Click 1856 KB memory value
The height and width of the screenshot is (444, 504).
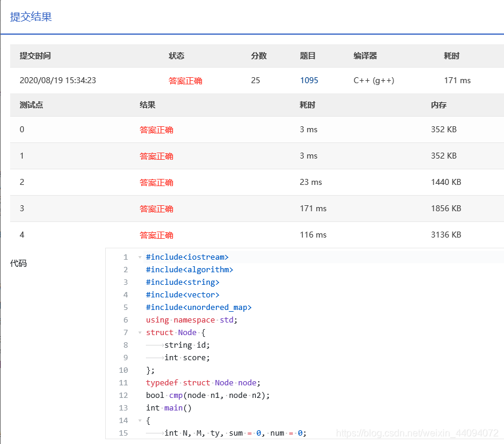(446, 208)
